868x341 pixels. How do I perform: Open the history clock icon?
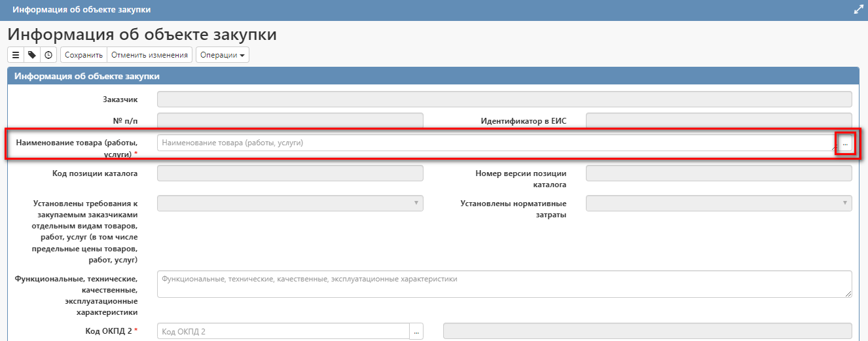(48, 55)
